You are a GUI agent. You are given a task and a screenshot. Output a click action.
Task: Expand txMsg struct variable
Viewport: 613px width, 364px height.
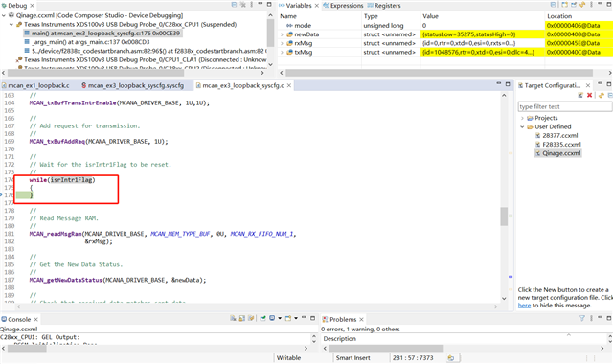coord(282,52)
